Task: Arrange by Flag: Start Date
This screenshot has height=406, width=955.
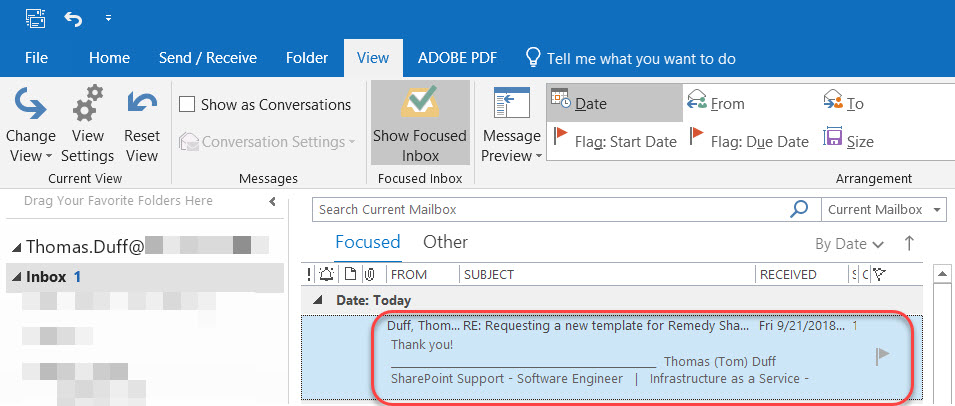Action: pos(615,141)
